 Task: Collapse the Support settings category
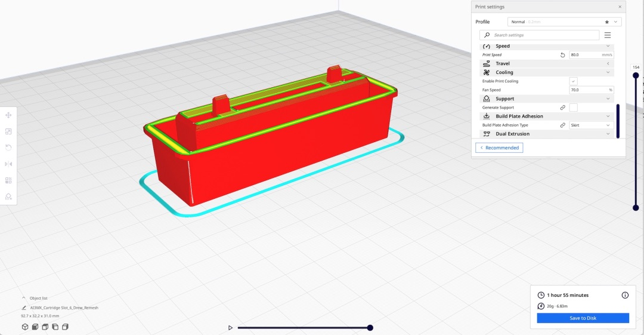(608, 99)
